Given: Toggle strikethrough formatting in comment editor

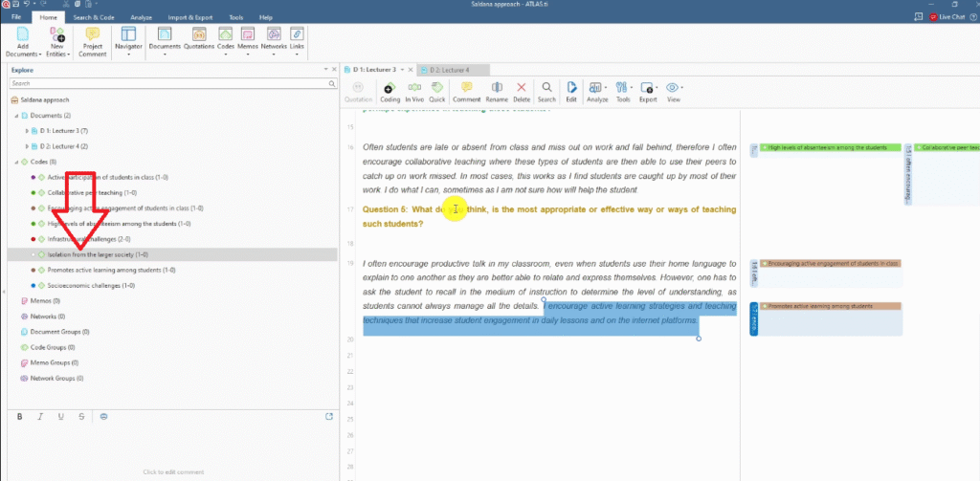Looking at the screenshot, I should coord(81,416).
